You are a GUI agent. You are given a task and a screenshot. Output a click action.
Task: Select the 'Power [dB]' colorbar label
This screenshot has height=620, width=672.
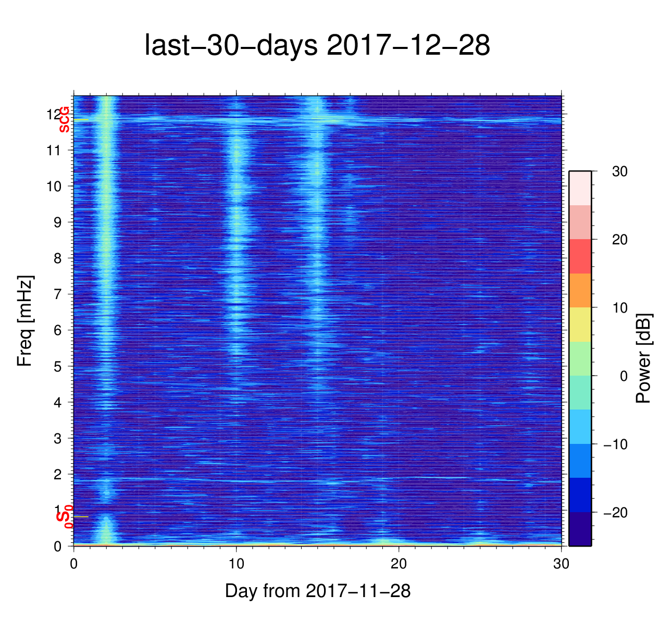643,358
